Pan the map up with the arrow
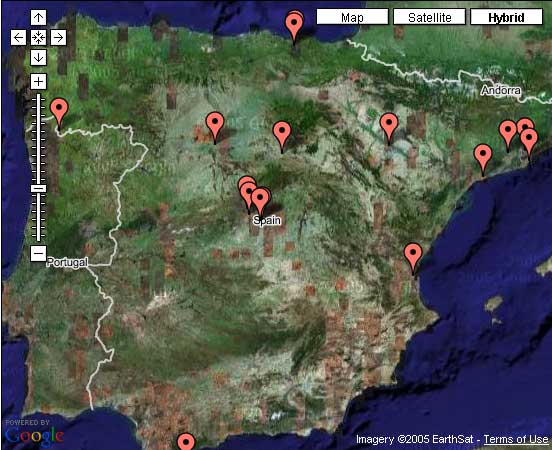The image size is (552, 450). (38, 17)
